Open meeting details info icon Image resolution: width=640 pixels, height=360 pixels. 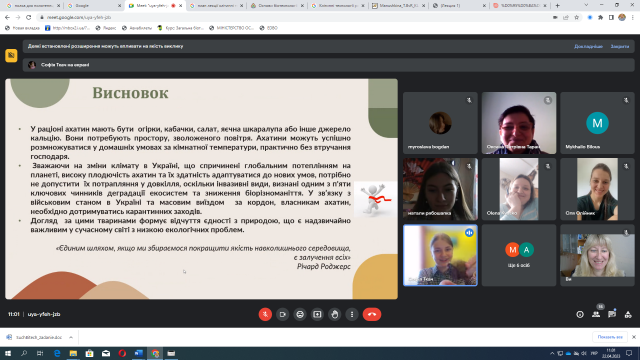coord(580,314)
